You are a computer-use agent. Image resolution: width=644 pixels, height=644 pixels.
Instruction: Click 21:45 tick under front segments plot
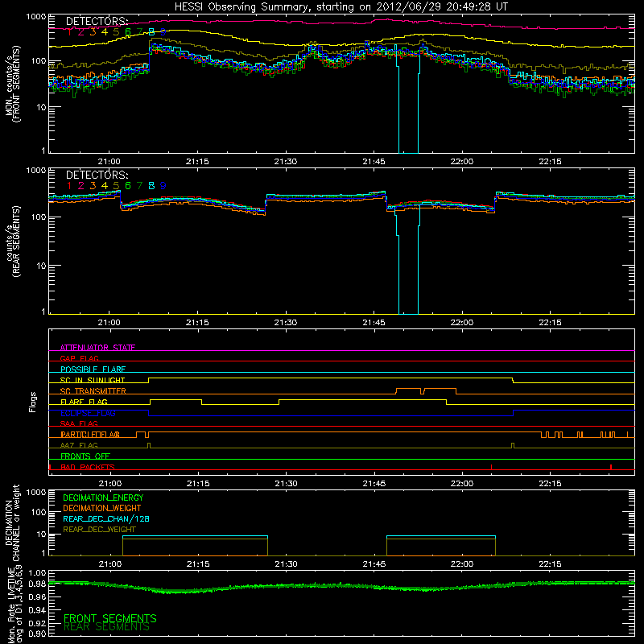pos(374,162)
